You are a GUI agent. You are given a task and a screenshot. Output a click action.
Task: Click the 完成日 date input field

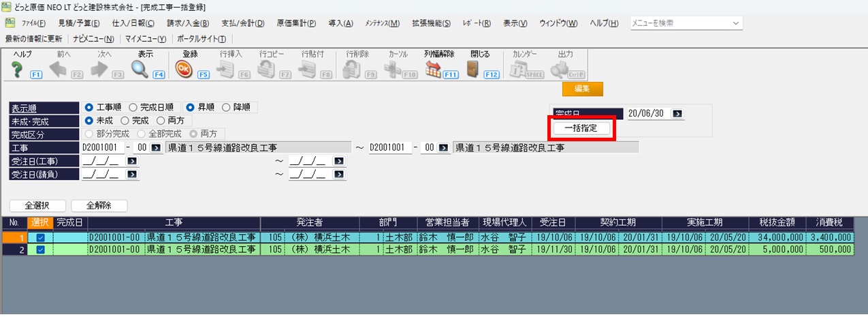tap(647, 114)
